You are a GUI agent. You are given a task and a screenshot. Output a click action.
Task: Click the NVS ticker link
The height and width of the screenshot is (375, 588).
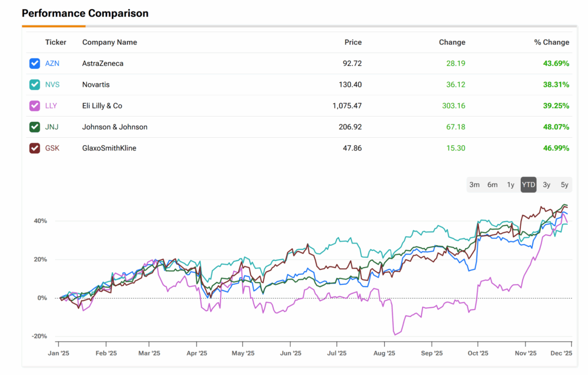[52, 84]
